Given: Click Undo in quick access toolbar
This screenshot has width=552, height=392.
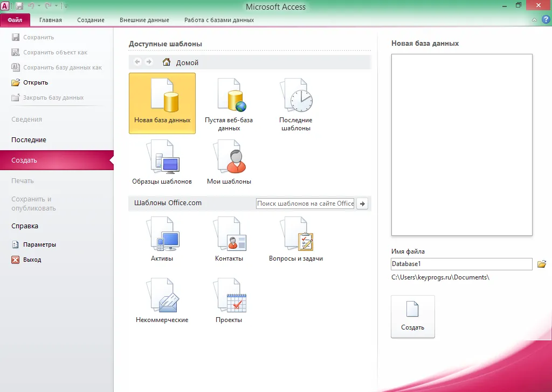Looking at the screenshot, I should pos(31,6).
